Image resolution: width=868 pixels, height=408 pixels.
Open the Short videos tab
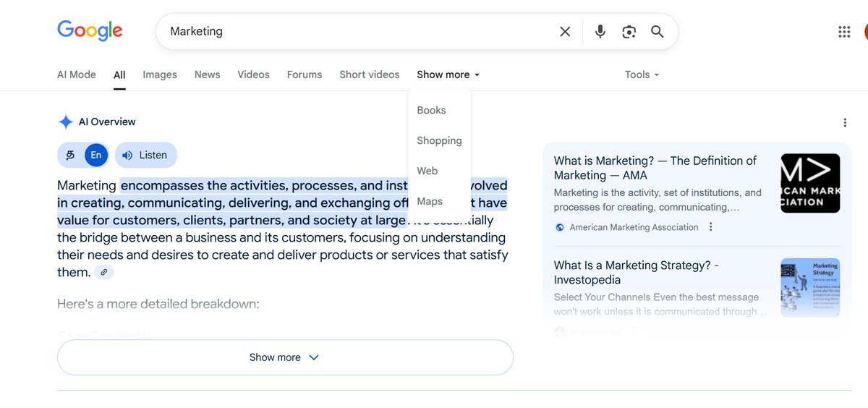tap(370, 75)
